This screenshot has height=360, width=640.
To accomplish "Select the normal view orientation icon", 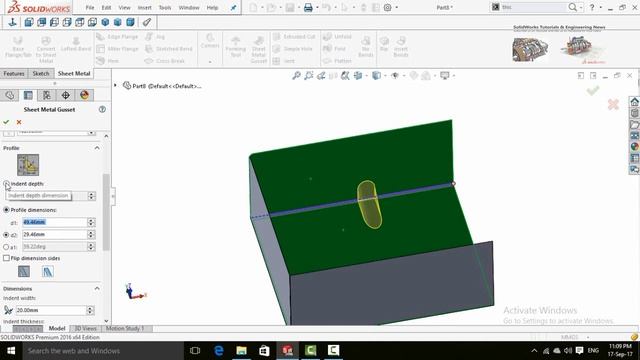I will pos(13,22).
